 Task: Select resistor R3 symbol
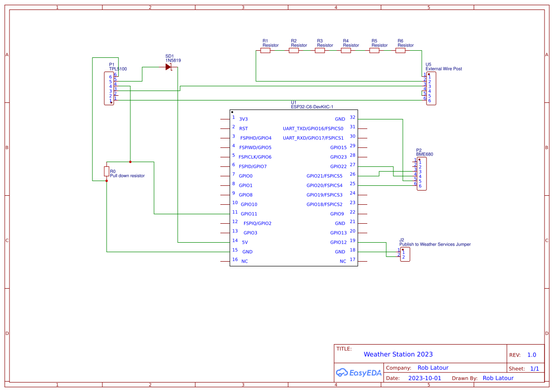[321, 50]
